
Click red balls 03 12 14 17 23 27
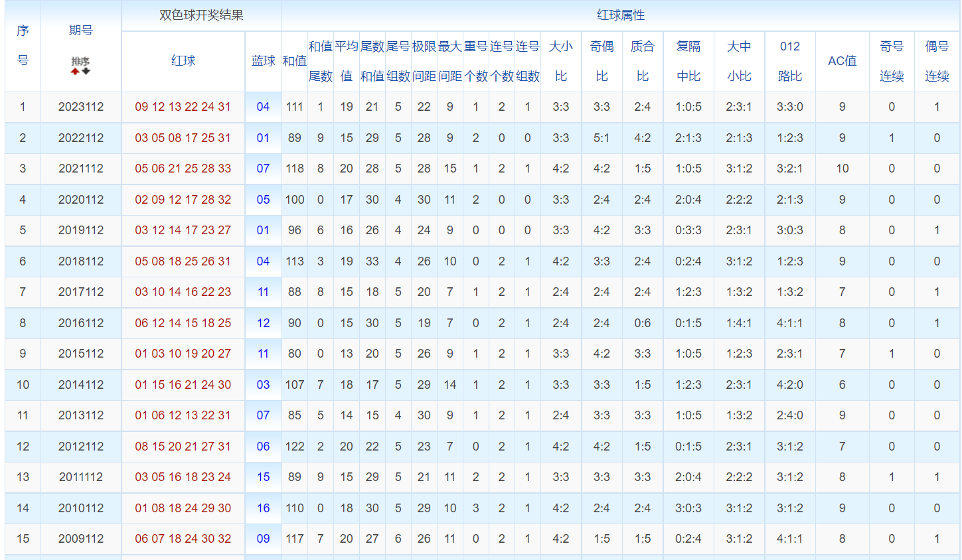tap(183, 230)
